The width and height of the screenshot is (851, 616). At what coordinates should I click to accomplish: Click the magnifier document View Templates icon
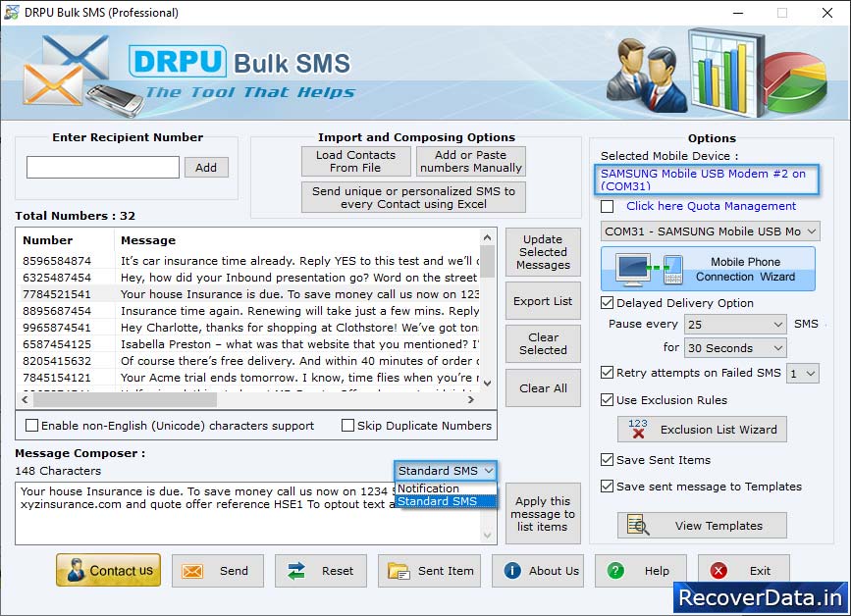tap(638, 525)
